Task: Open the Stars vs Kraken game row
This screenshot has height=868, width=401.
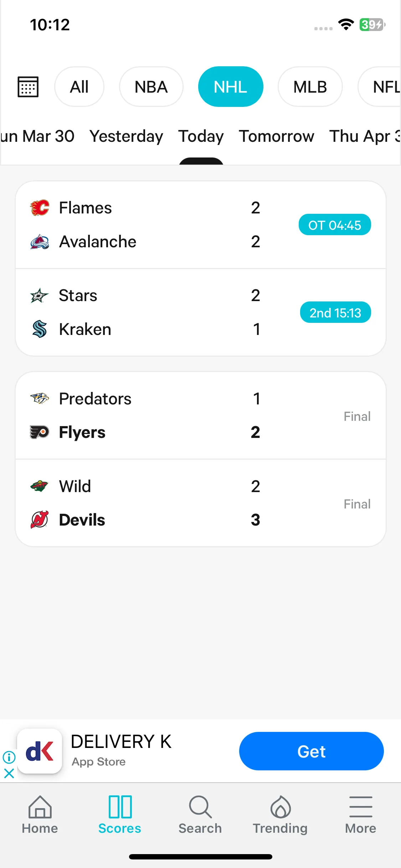Action: (201, 312)
